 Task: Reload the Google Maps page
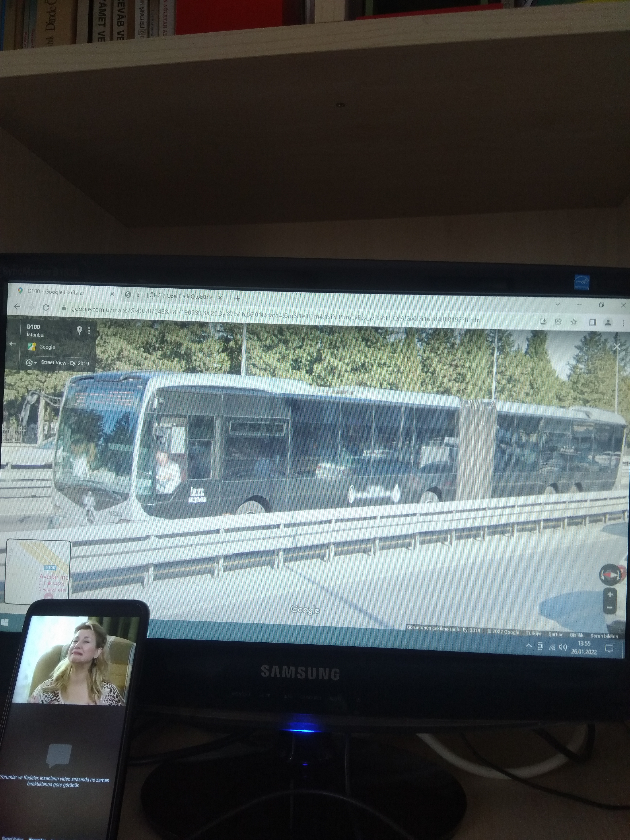click(46, 307)
